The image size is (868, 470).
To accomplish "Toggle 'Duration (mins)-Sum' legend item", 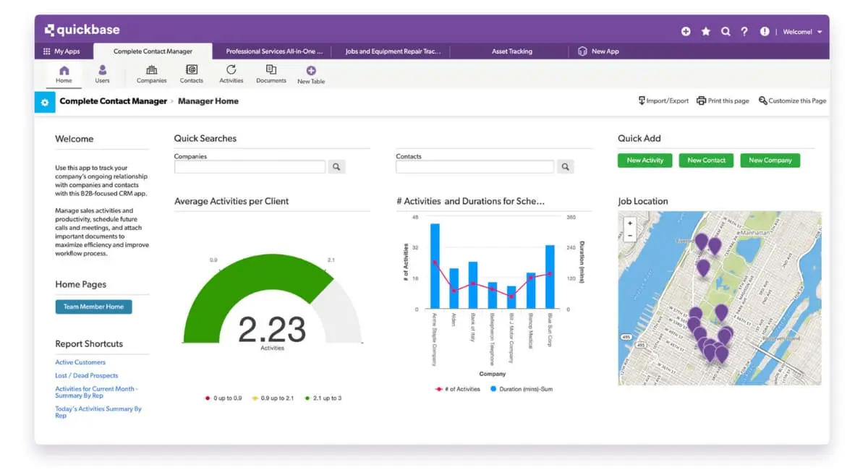I will pyautogui.click(x=522, y=389).
